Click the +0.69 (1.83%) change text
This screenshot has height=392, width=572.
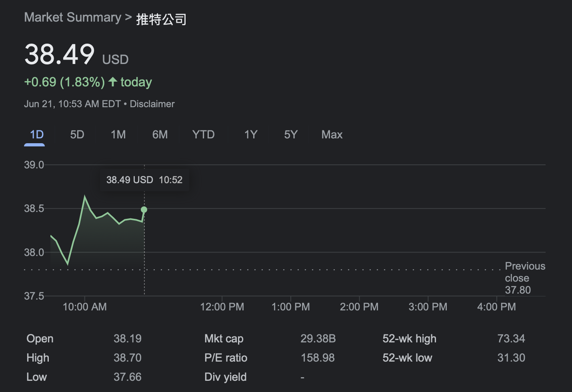click(x=64, y=82)
